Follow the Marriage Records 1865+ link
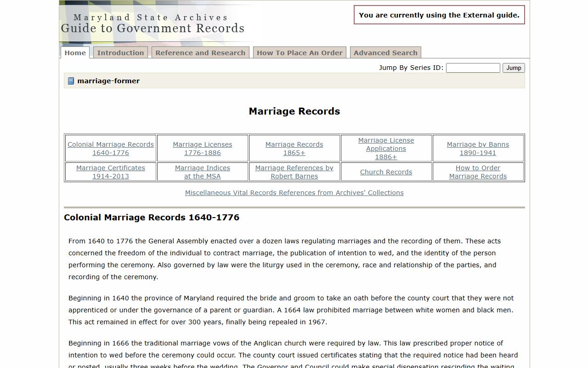Image resolution: width=588 pixels, height=368 pixels. [x=294, y=149]
